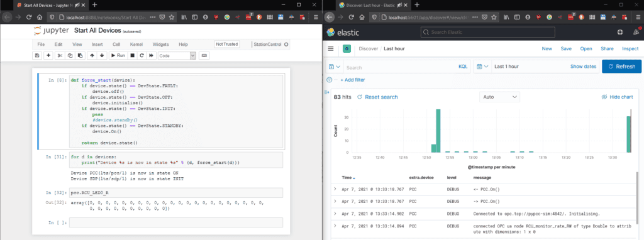Expand the 13:33:14.894 log row
This screenshot has height=240, width=644.
click(335, 226)
